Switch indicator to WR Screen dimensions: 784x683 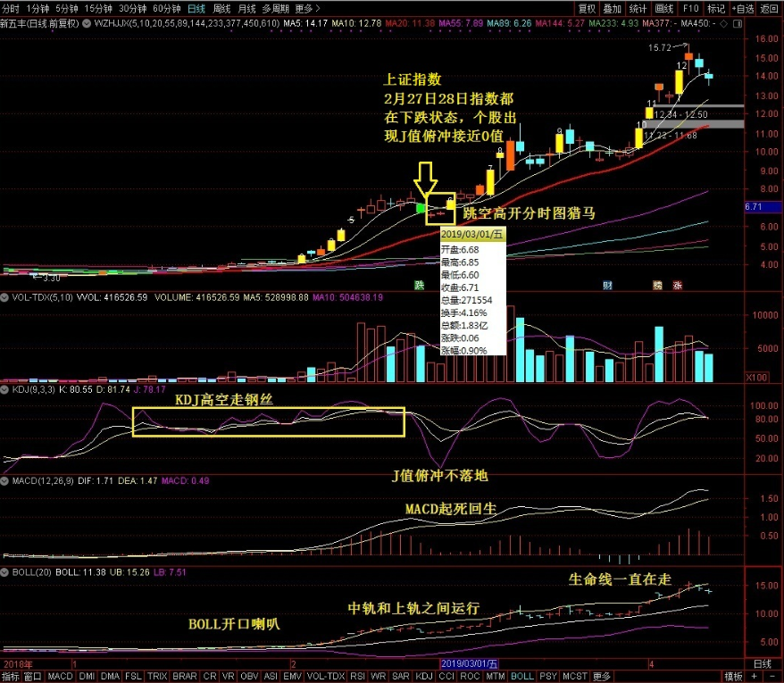pos(379,677)
